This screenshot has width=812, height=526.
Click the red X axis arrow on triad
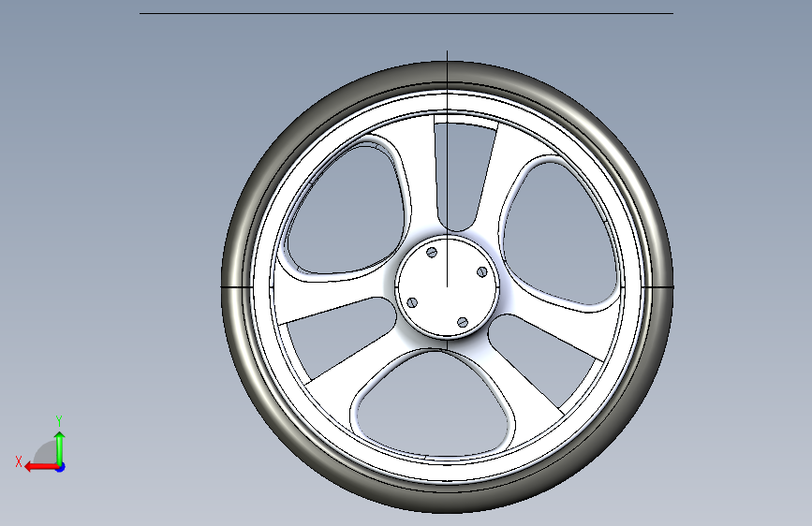click(x=41, y=467)
